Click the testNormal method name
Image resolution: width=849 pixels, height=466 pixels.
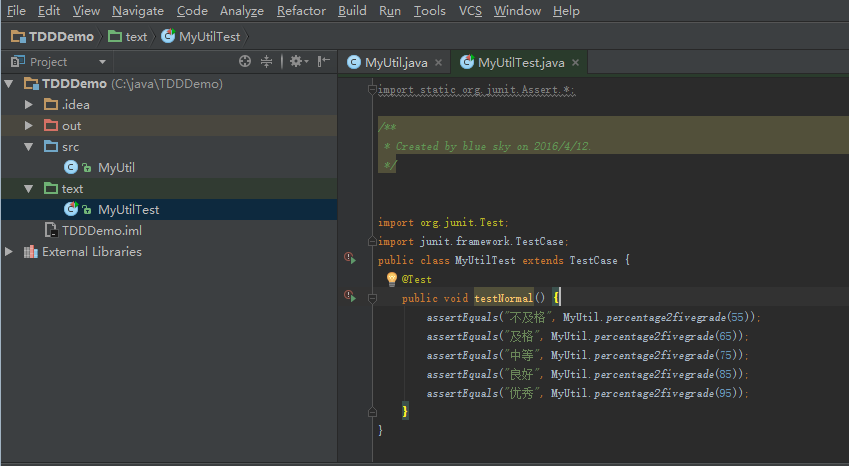(x=504, y=298)
